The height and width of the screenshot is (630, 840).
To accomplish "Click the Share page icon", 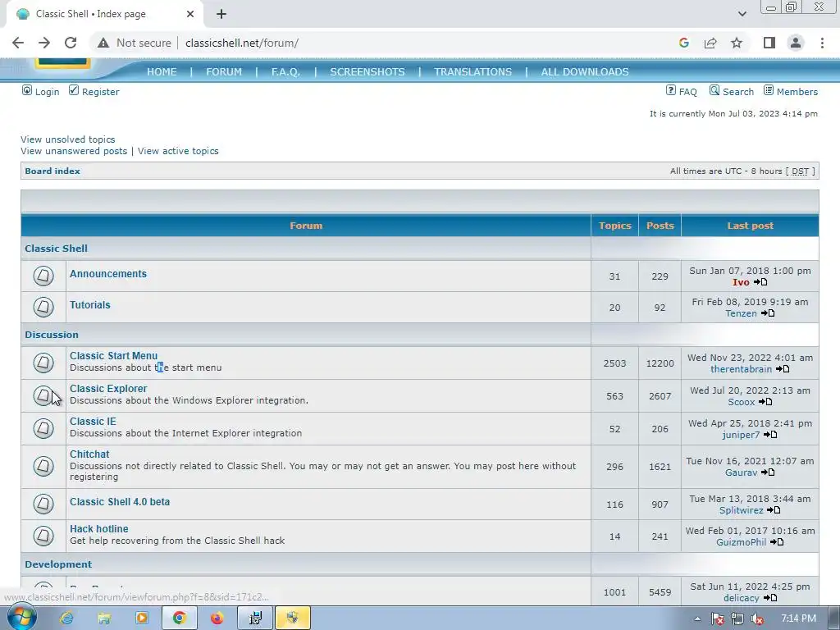I will 710,43.
